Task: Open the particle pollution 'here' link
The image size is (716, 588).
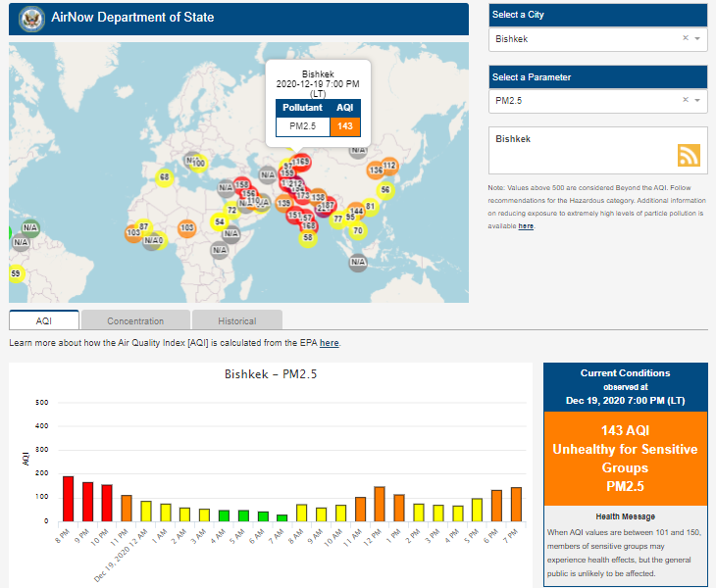Action: coord(526,225)
